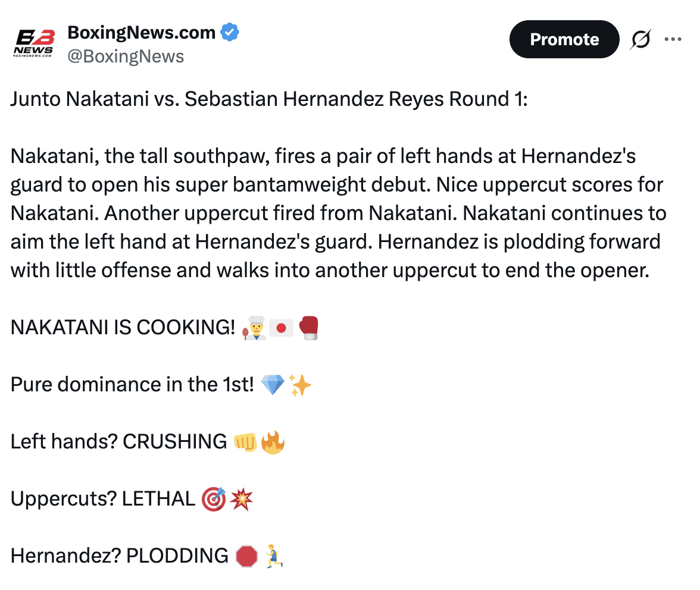The height and width of the screenshot is (590, 700).
Task: Click the "NAKATANI IS COOKING!" text line
Action: pos(123,328)
